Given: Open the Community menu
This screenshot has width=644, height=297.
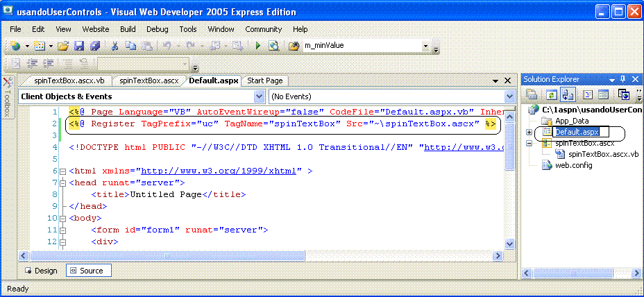Looking at the screenshot, I should (263, 29).
